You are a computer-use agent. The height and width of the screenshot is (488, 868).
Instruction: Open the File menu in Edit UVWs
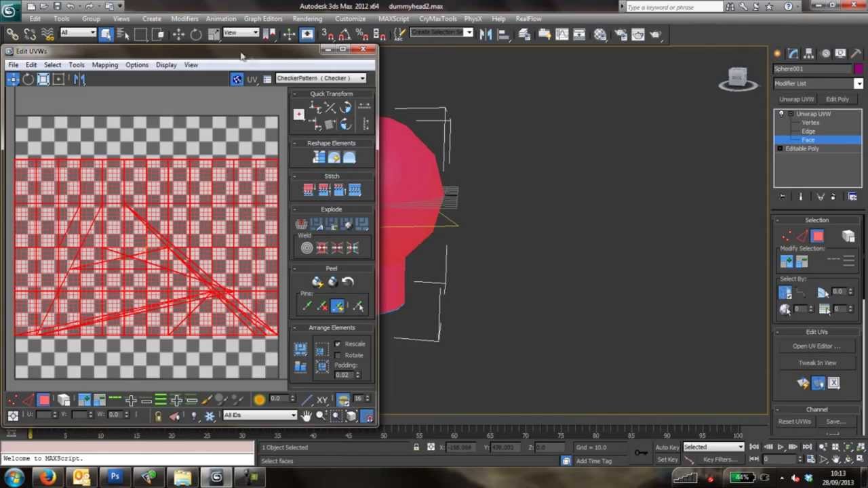[13, 65]
